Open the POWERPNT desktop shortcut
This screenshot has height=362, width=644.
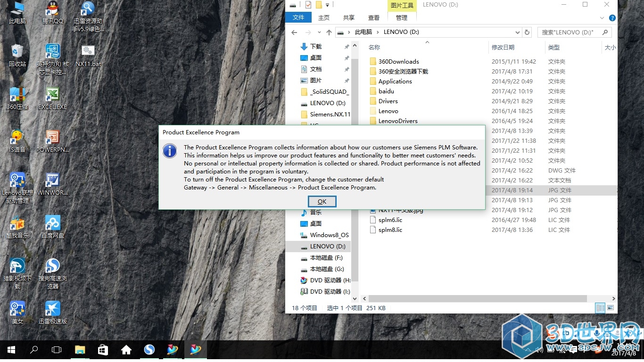[52, 141]
